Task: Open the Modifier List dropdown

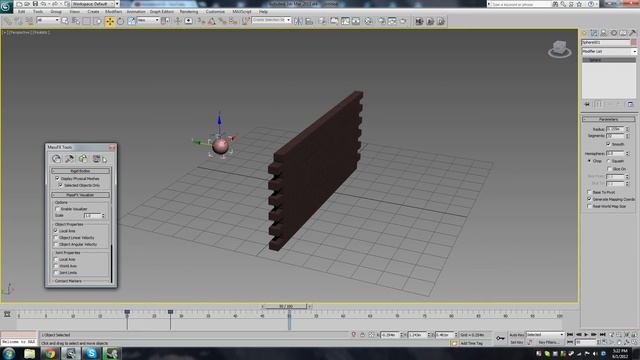Action: click(x=609, y=51)
